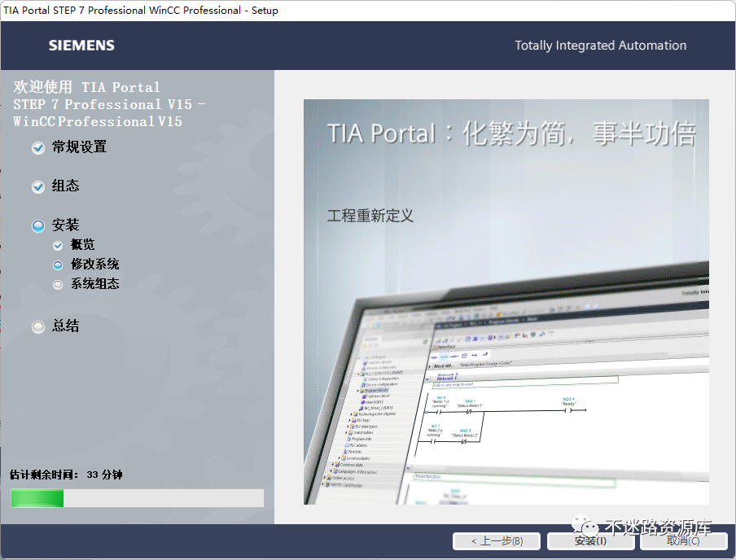Viewport: 736px width, 560px height.
Task: Click the green installation progress bar
Action: click(137, 498)
